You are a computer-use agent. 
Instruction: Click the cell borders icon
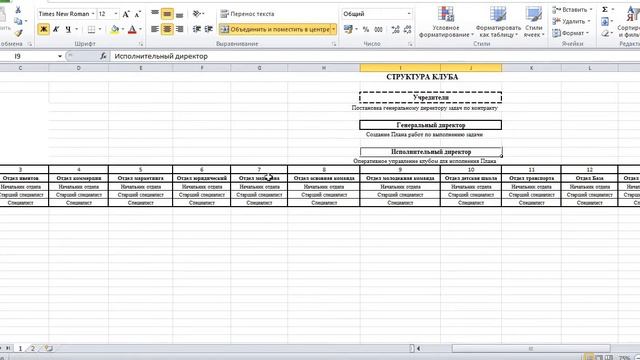(91, 29)
